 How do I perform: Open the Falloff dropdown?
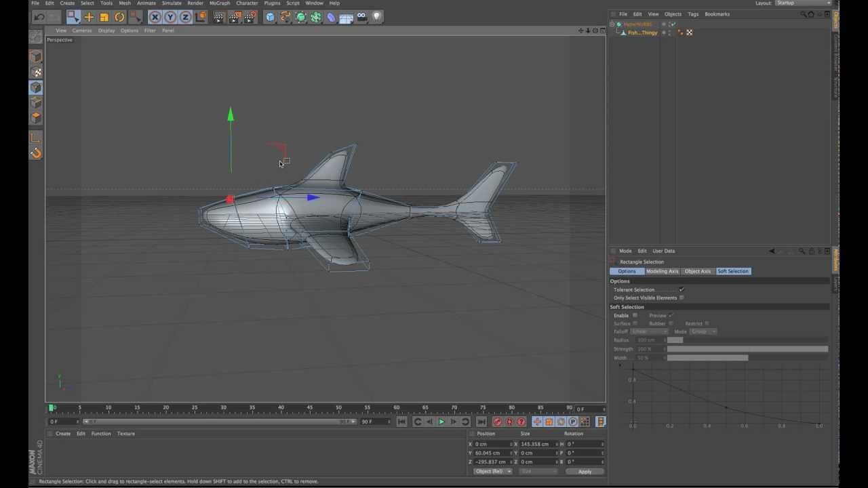click(x=649, y=331)
